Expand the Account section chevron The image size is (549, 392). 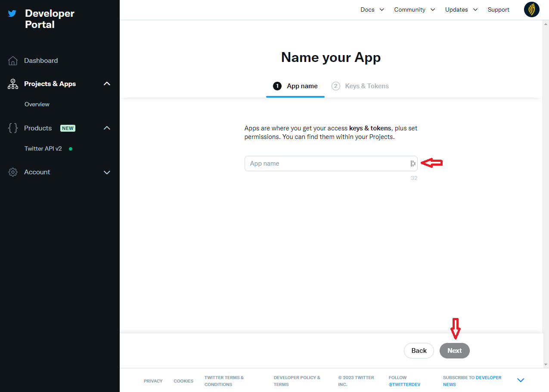pos(107,172)
